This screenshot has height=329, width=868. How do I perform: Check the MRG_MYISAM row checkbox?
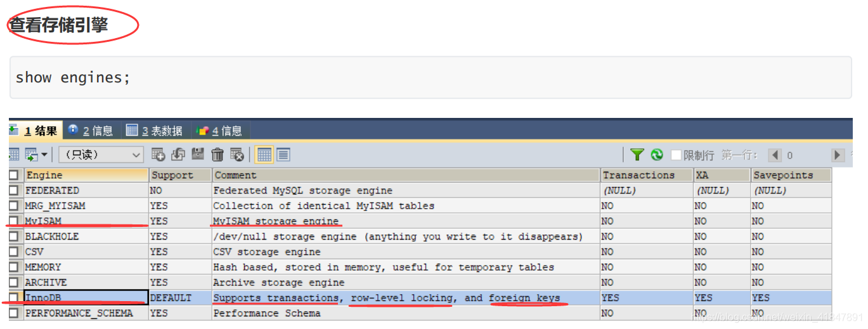pos(14,205)
